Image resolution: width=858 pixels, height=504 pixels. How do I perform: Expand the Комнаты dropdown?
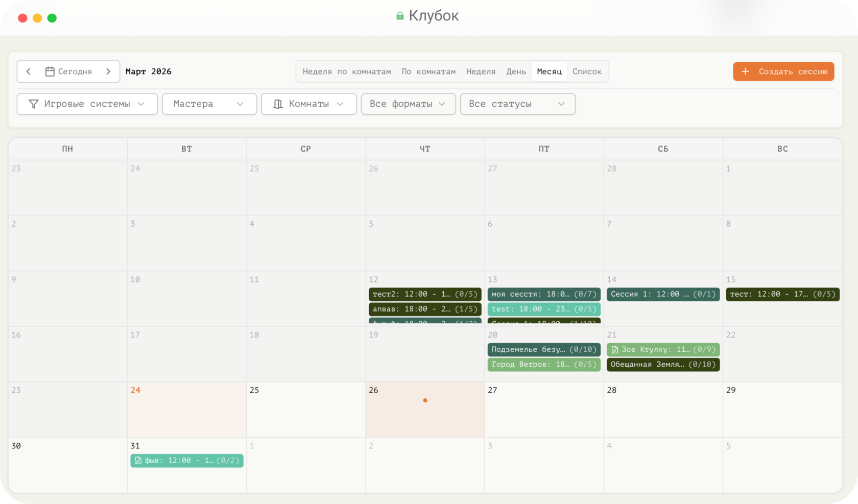tap(309, 104)
